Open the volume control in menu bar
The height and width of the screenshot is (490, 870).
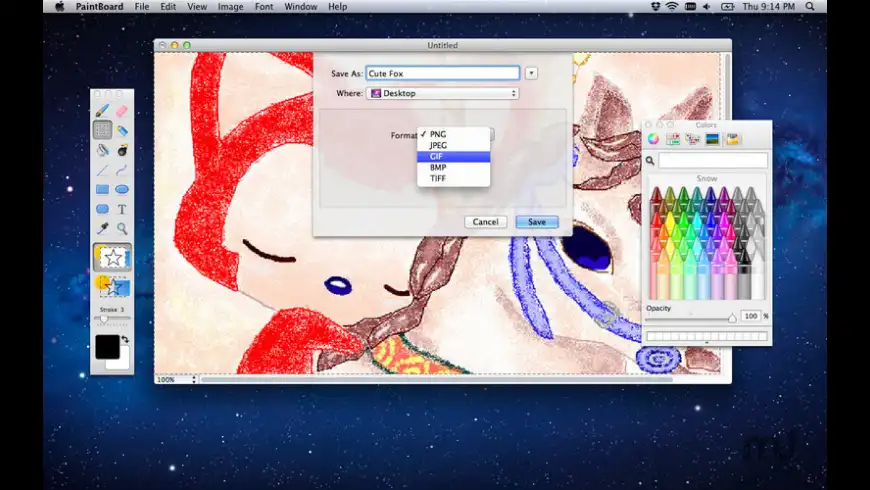706,7
